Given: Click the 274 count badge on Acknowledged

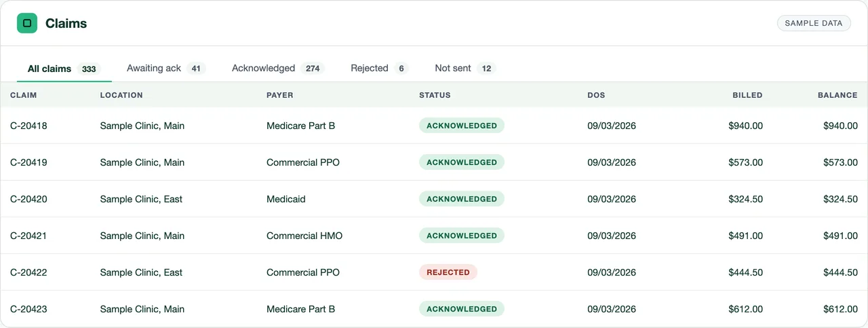Looking at the screenshot, I should (x=313, y=69).
